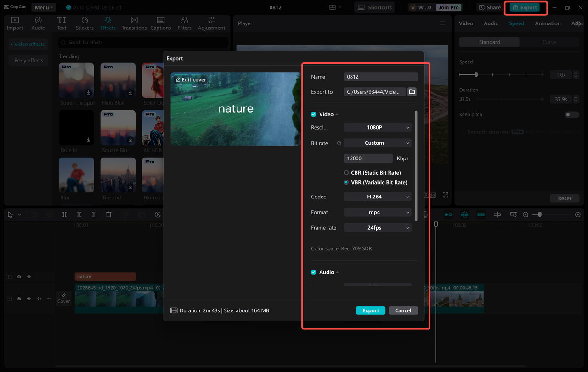Click the Export button in the dialog
Viewport: 588px width, 372px height.
tap(370, 310)
